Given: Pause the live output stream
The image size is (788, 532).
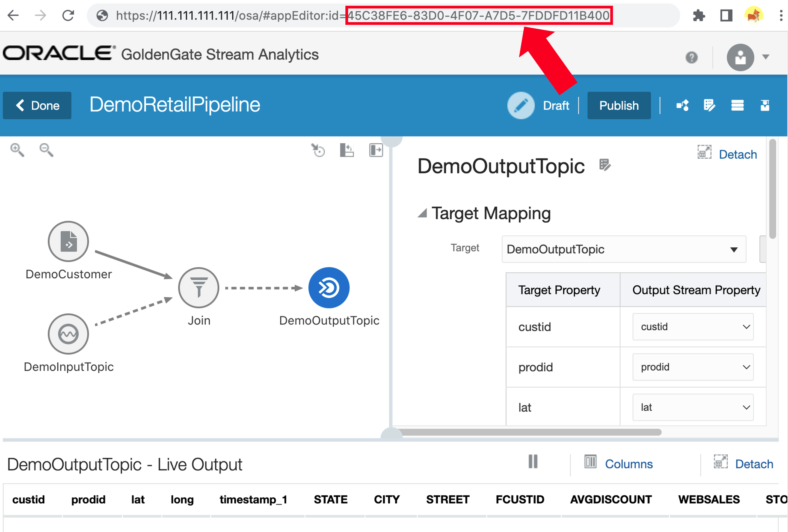Looking at the screenshot, I should coord(532,462).
